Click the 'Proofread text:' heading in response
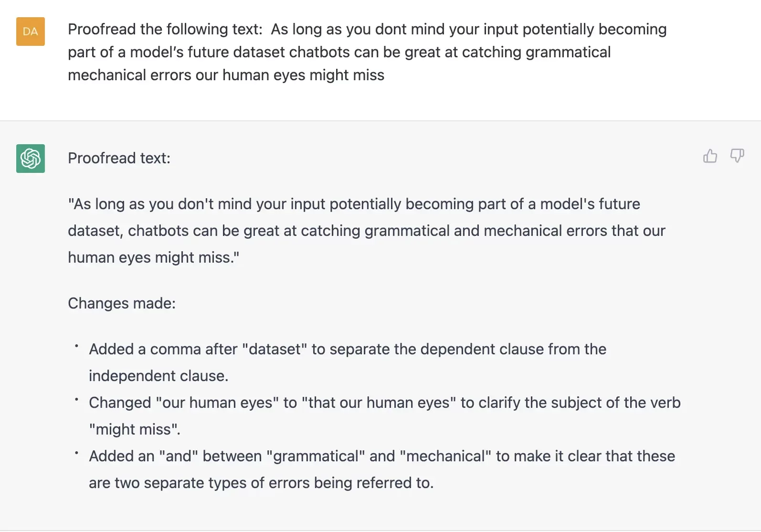This screenshot has width=761, height=532. tap(119, 158)
